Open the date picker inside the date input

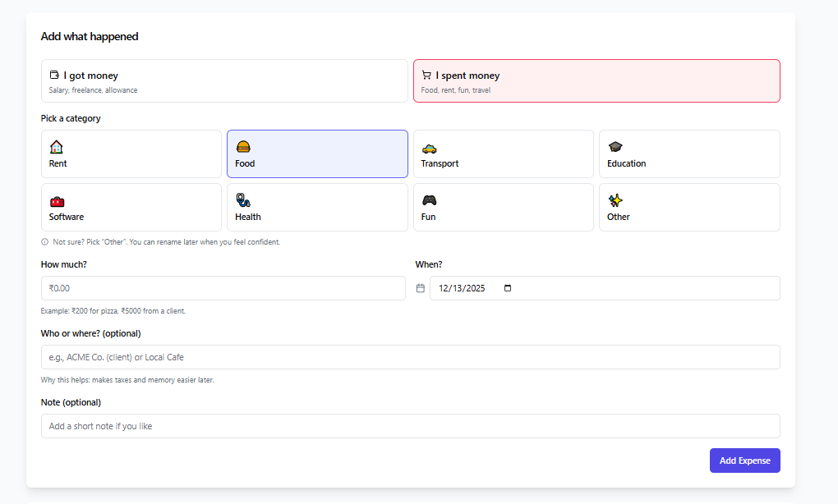point(508,288)
